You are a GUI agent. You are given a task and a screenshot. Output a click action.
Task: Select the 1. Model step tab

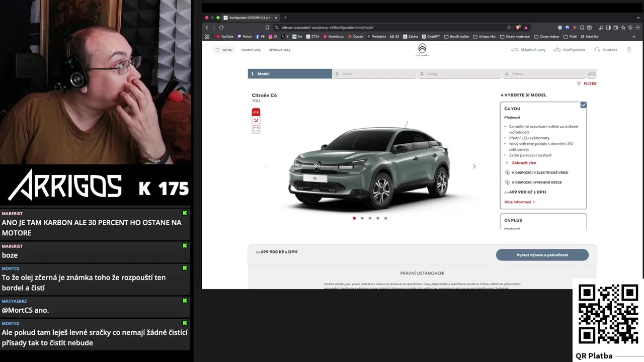pos(290,74)
